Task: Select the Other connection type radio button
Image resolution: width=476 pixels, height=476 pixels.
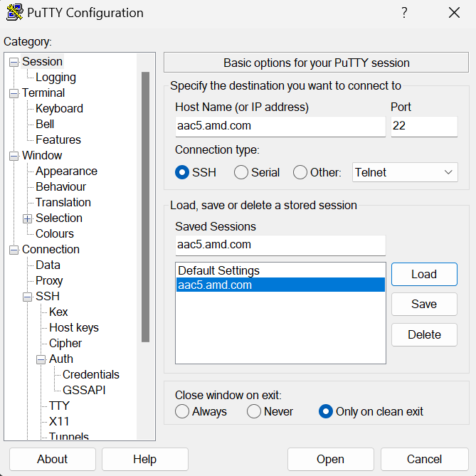Action: [300, 172]
